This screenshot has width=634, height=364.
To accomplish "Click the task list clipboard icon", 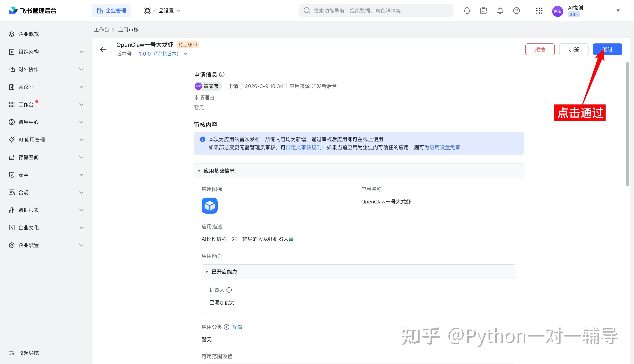I will point(483,11).
